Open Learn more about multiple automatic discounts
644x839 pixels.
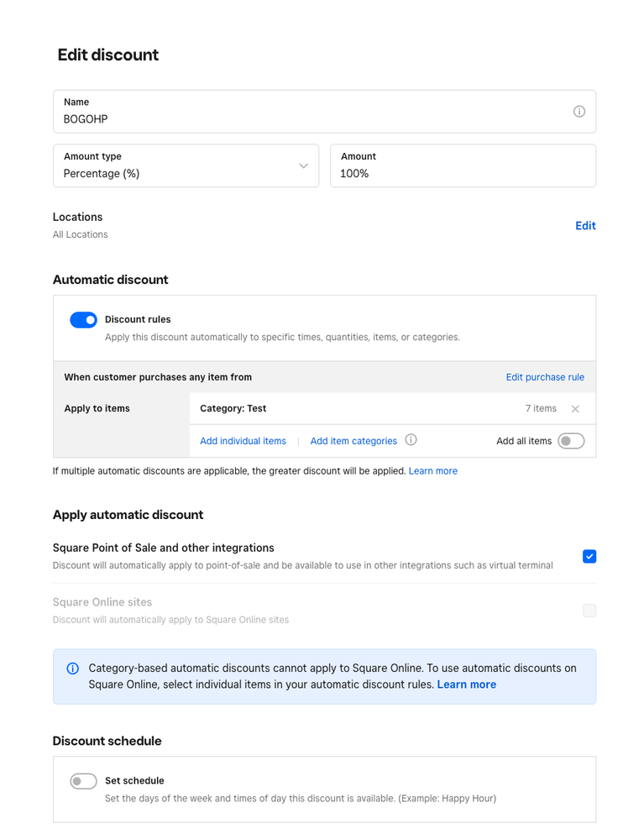point(432,471)
